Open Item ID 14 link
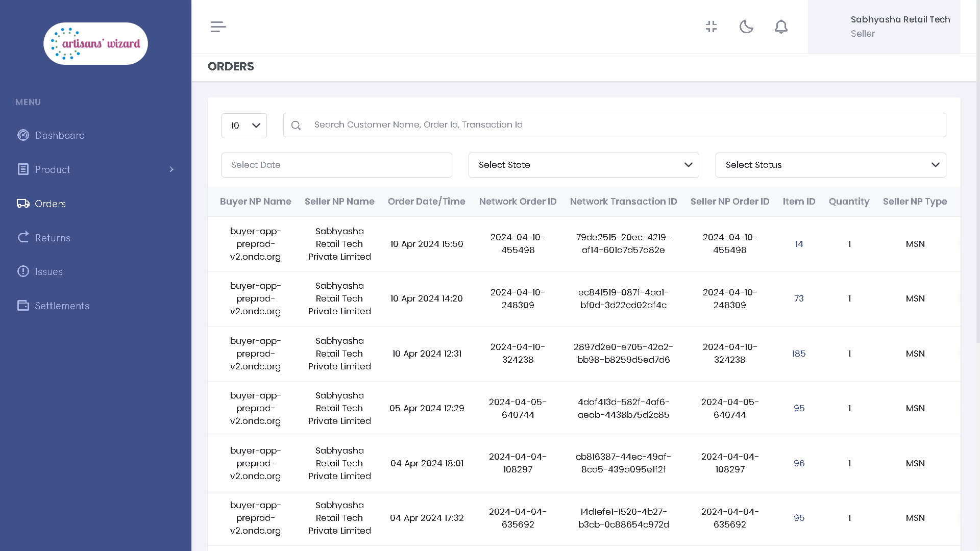Image resolution: width=980 pixels, height=551 pixels. (799, 244)
